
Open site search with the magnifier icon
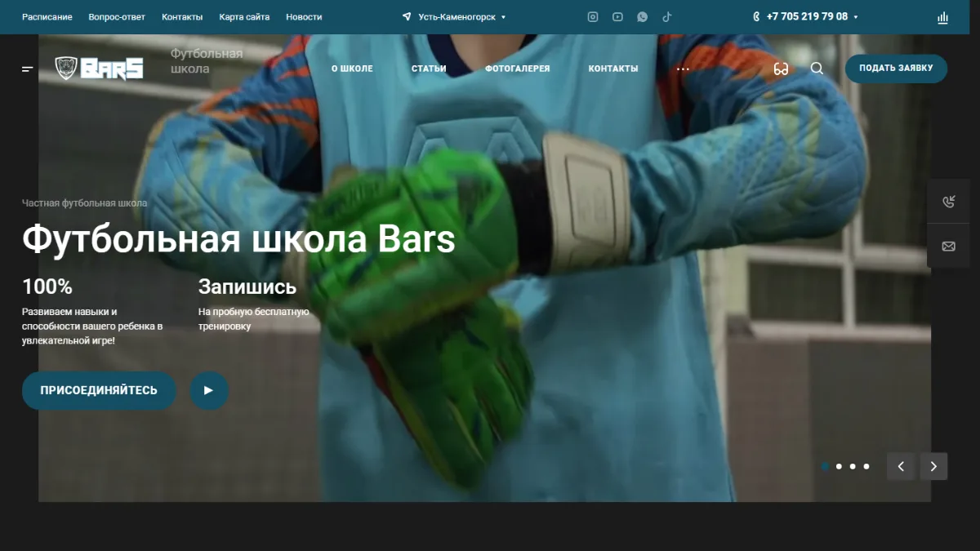point(817,69)
